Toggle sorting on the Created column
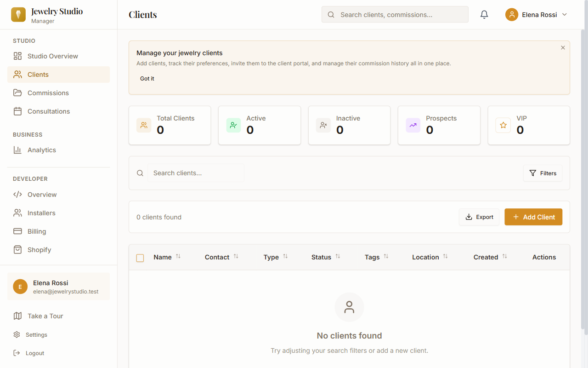Image resolution: width=588 pixels, height=368 pixels. [x=505, y=257]
